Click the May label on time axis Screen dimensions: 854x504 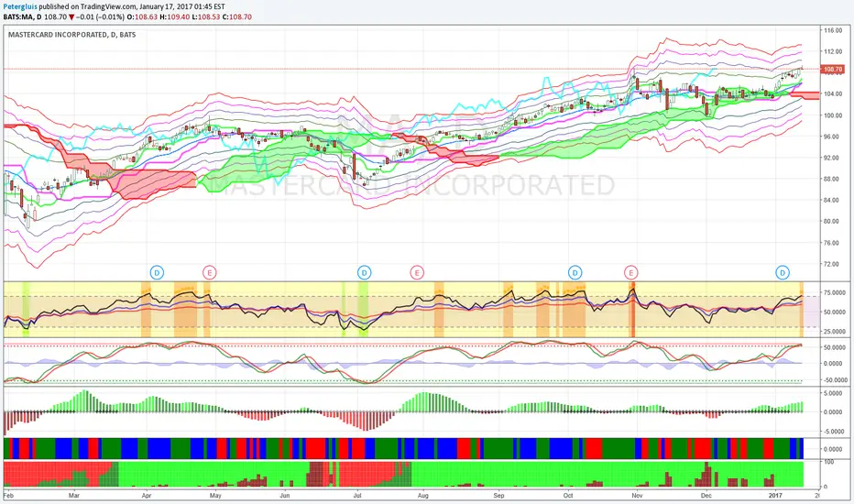(215, 495)
